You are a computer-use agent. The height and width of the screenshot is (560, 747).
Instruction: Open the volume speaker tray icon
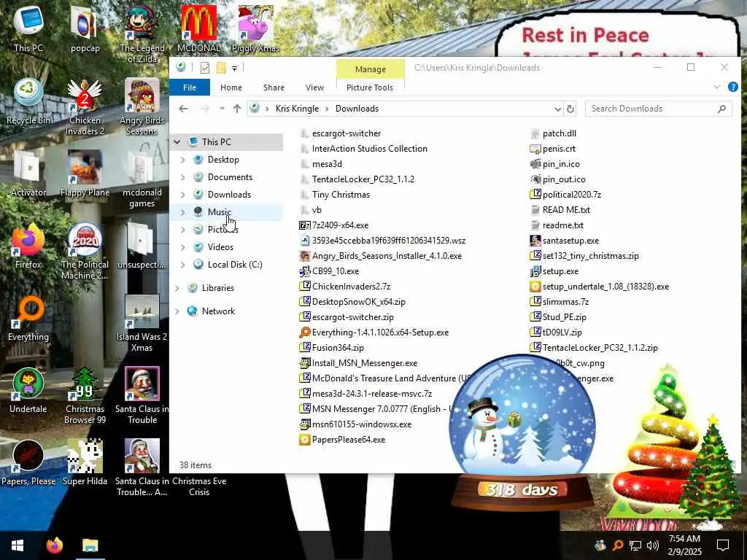pos(653,545)
